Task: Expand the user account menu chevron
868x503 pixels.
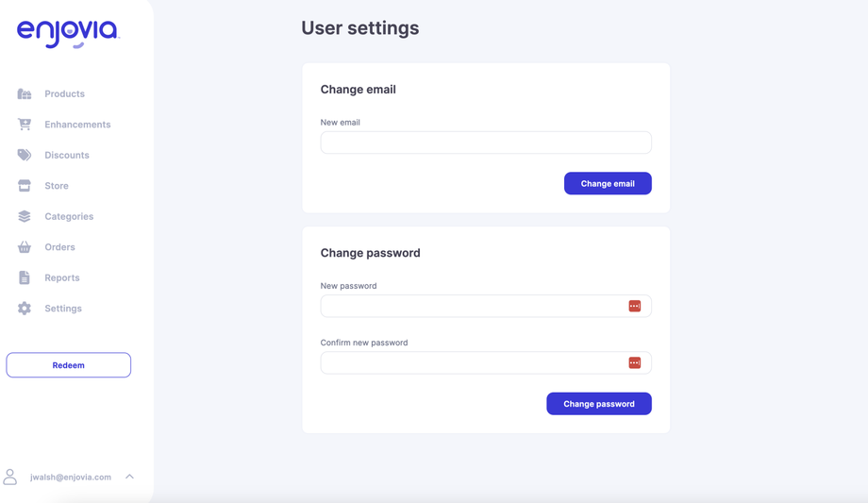Action: click(130, 477)
